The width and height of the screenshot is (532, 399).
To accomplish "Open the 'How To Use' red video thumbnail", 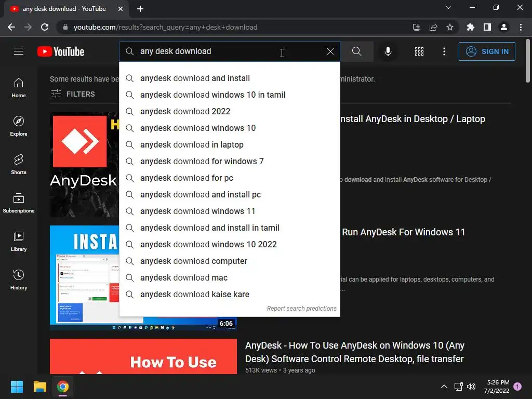I will point(143,356).
